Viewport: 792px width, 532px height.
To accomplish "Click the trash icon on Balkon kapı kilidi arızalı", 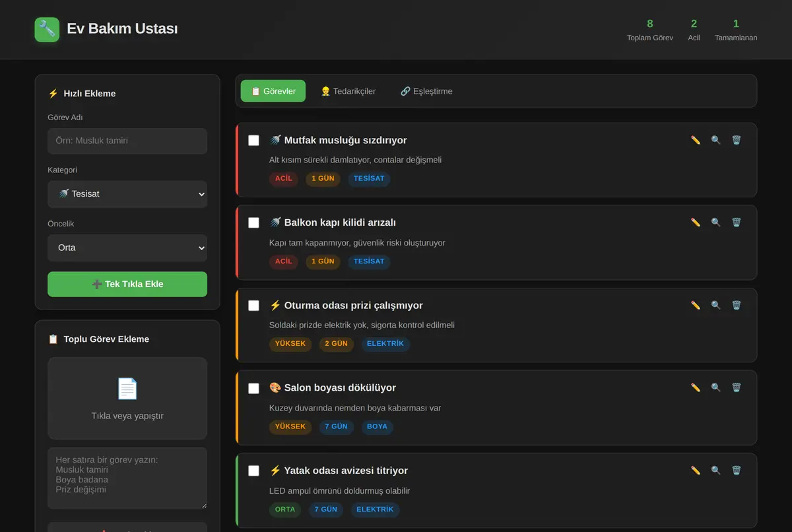I will point(737,222).
